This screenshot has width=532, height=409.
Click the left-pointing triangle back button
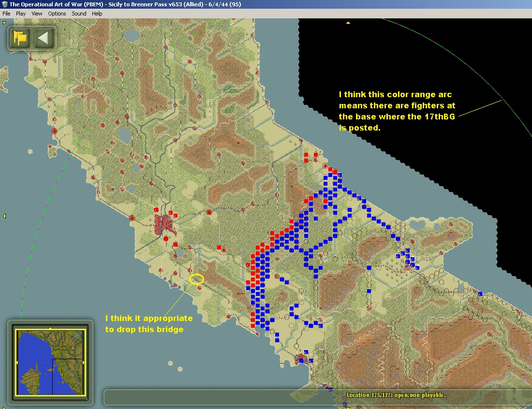pyautogui.click(x=44, y=38)
